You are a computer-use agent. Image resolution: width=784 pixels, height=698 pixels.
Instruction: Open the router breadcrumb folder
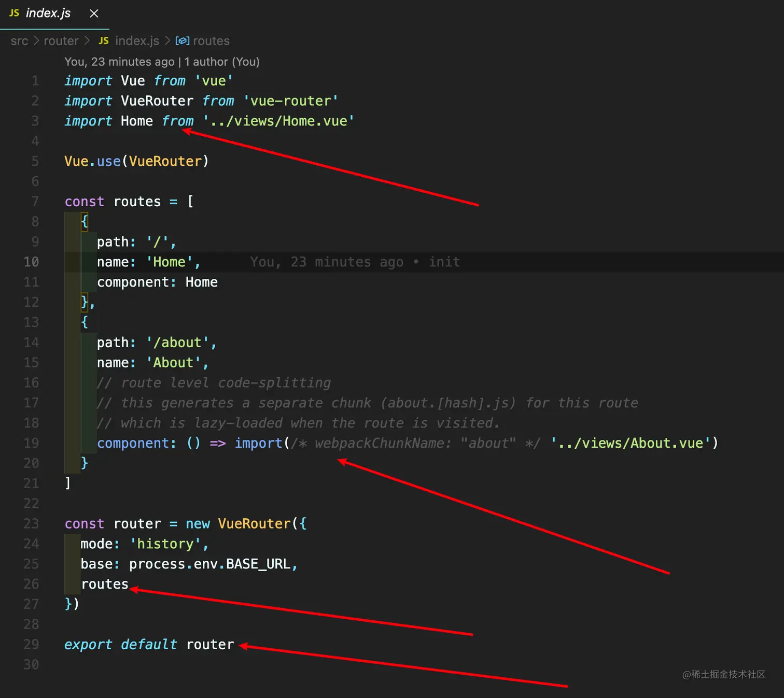pyautogui.click(x=61, y=41)
